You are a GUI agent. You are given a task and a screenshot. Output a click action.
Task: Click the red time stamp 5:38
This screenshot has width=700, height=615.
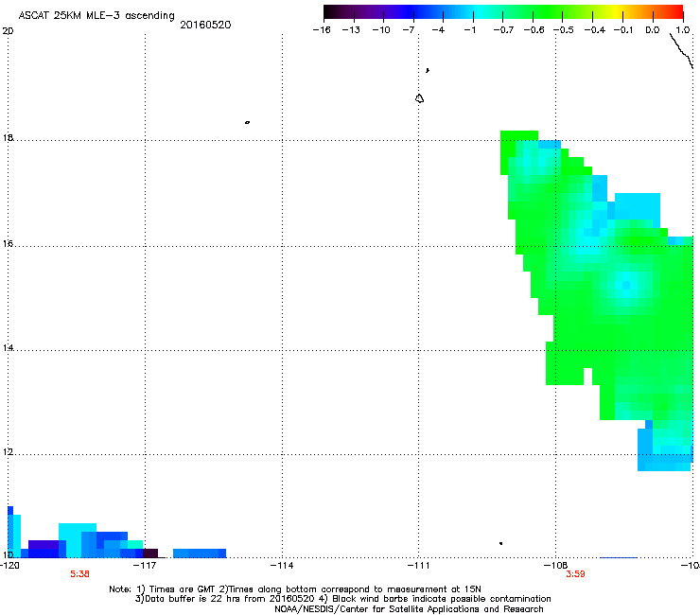(x=79, y=574)
